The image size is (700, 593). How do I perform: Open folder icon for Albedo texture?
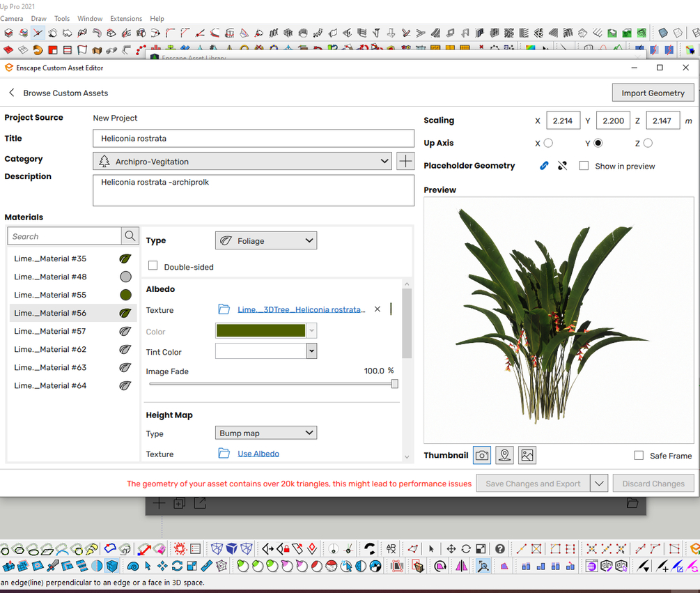pyautogui.click(x=224, y=309)
